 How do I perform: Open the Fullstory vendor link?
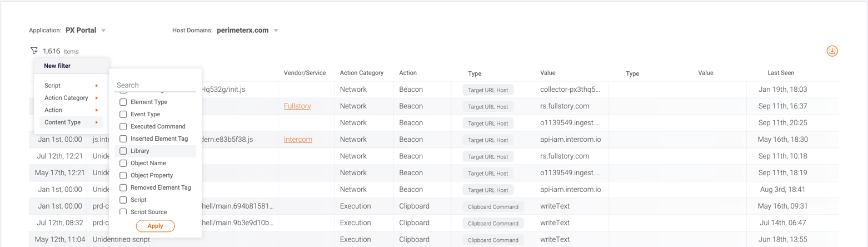pyautogui.click(x=297, y=106)
